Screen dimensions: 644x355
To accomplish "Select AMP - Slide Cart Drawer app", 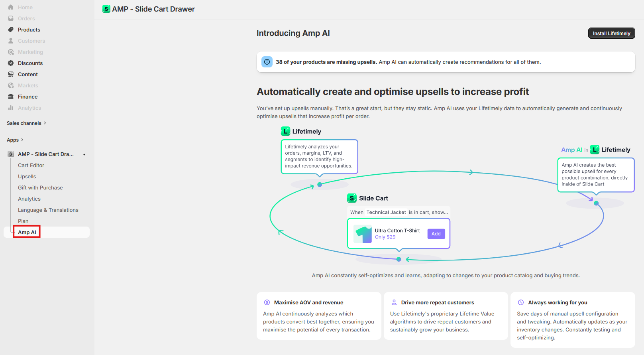I will point(46,154).
